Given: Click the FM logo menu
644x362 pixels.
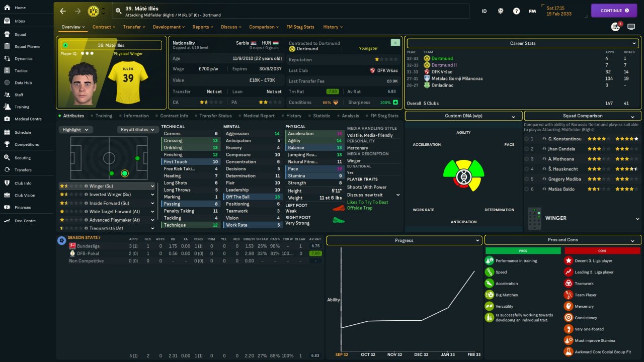Looking at the screenshot, I should [532, 11].
